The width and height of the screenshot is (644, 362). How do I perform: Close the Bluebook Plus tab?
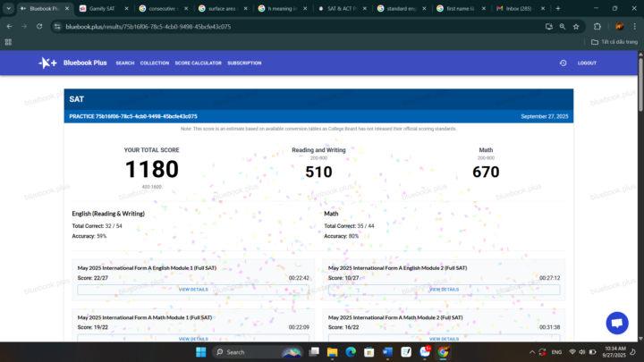pos(67,8)
